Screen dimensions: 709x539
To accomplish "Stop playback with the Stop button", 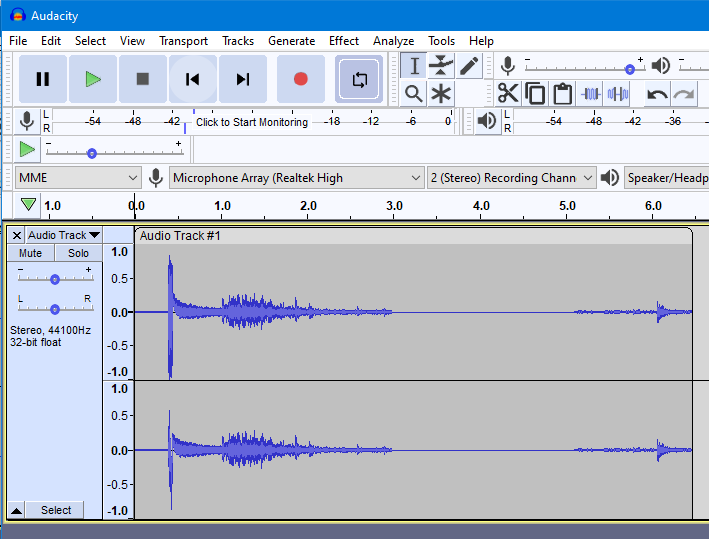I will coord(143,79).
